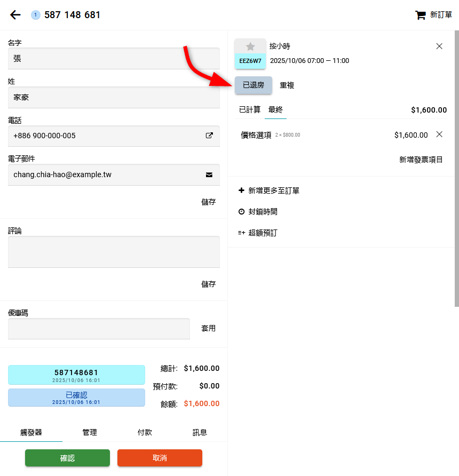This screenshot has width=459, height=476.
Task: Open the 管理 tab
Action: tap(90, 432)
